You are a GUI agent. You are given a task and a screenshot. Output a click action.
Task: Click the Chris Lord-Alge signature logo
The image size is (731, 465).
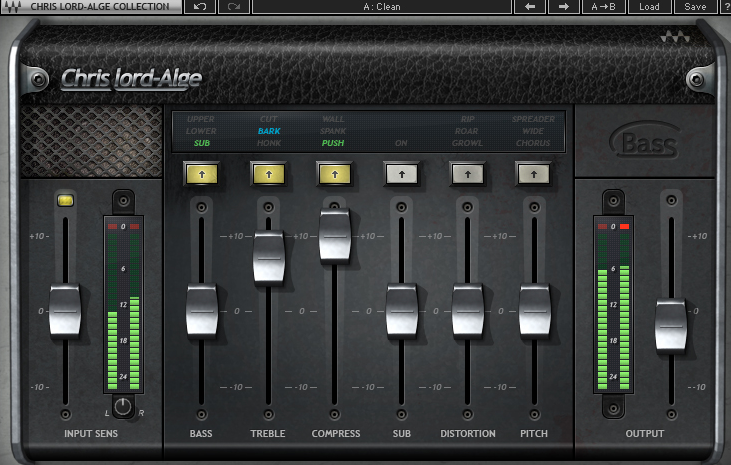132,78
